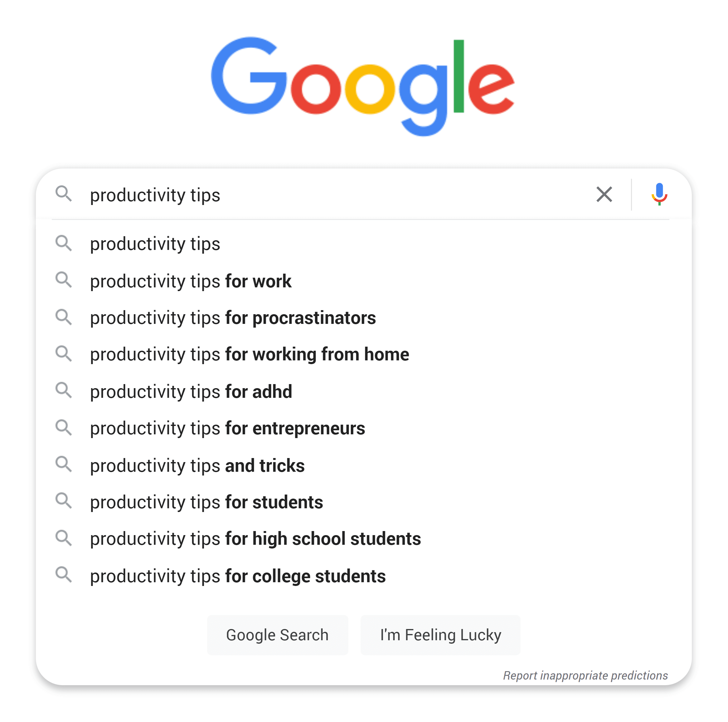Select 'productivity tips for students' suggestion
The image size is (728, 722).
click(364, 502)
